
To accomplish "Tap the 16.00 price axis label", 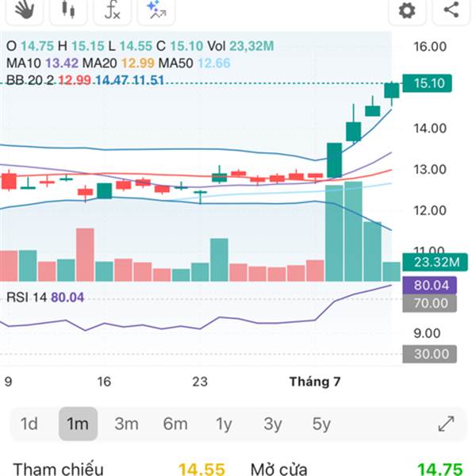I will [x=430, y=47].
